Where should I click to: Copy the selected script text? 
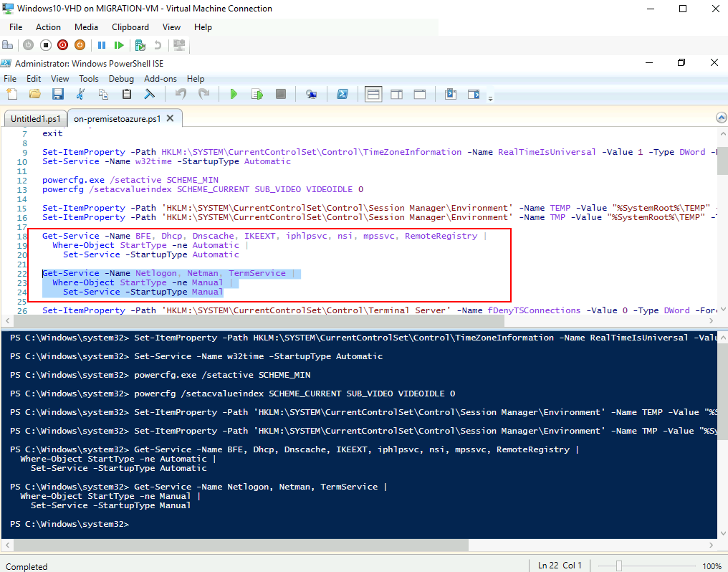(x=103, y=94)
